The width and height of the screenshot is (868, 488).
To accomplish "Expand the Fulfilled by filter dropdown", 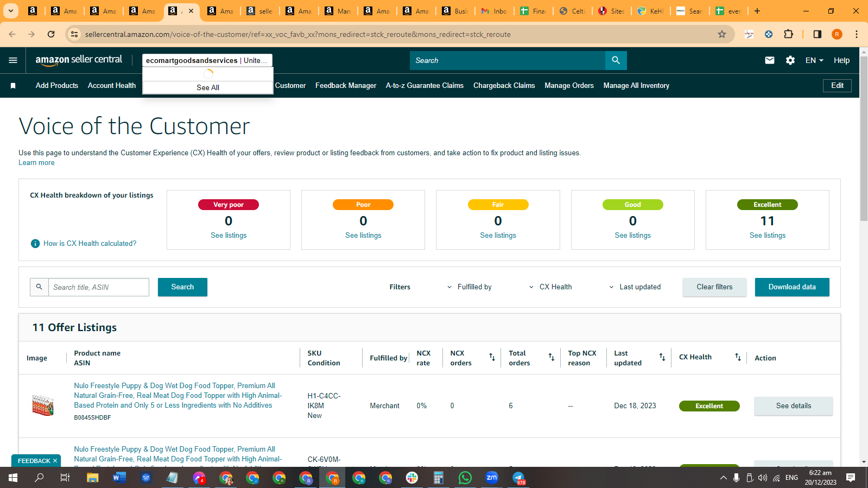I will [469, 287].
